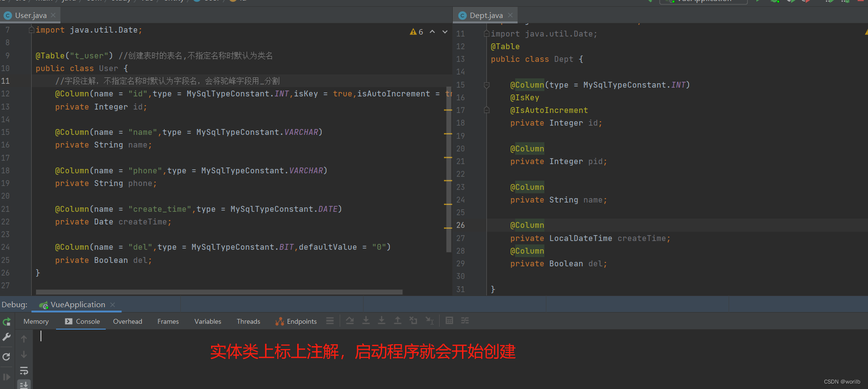This screenshot has width=868, height=389.
Task: Toggle scroll-to-end in the console
Action: tap(24, 385)
